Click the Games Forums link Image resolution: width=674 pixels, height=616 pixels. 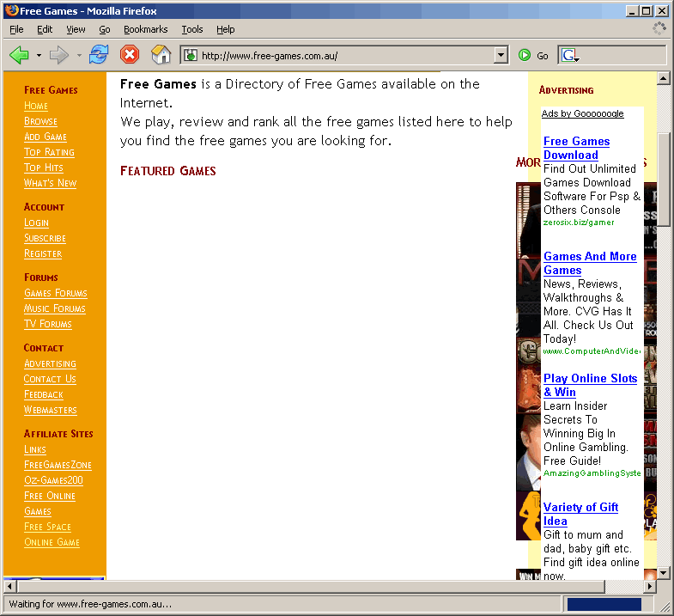(55, 293)
